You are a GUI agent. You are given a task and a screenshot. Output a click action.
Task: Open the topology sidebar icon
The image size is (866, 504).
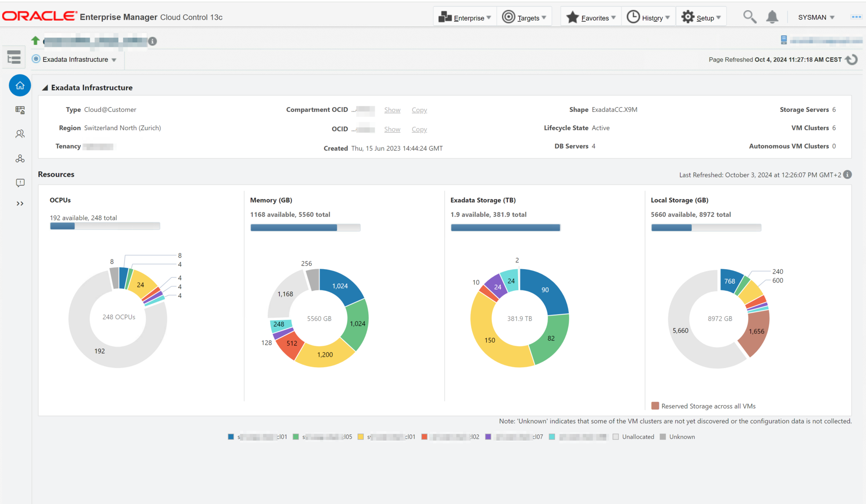(20, 158)
